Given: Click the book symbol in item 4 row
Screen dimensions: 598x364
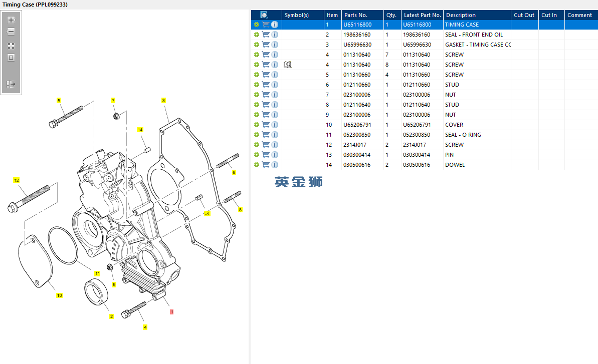Looking at the screenshot, I should [287, 65].
